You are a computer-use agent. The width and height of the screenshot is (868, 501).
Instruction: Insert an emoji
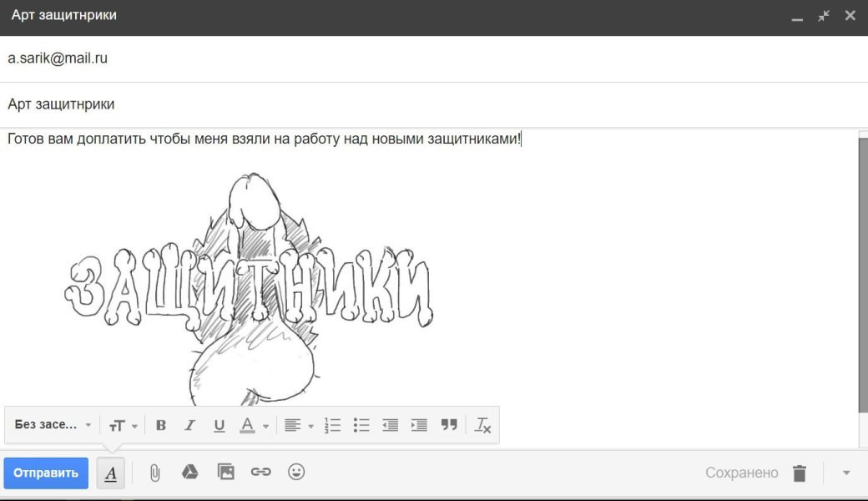tap(296, 473)
